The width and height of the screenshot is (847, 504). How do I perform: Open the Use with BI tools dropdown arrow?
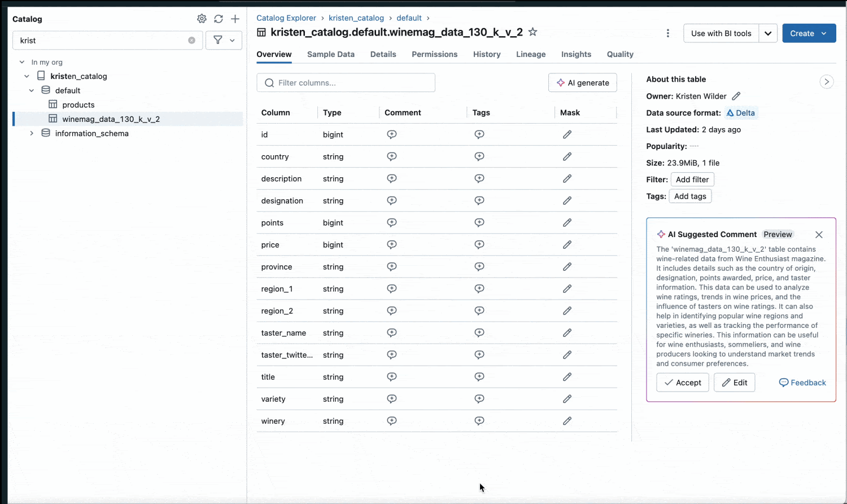click(768, 33)
